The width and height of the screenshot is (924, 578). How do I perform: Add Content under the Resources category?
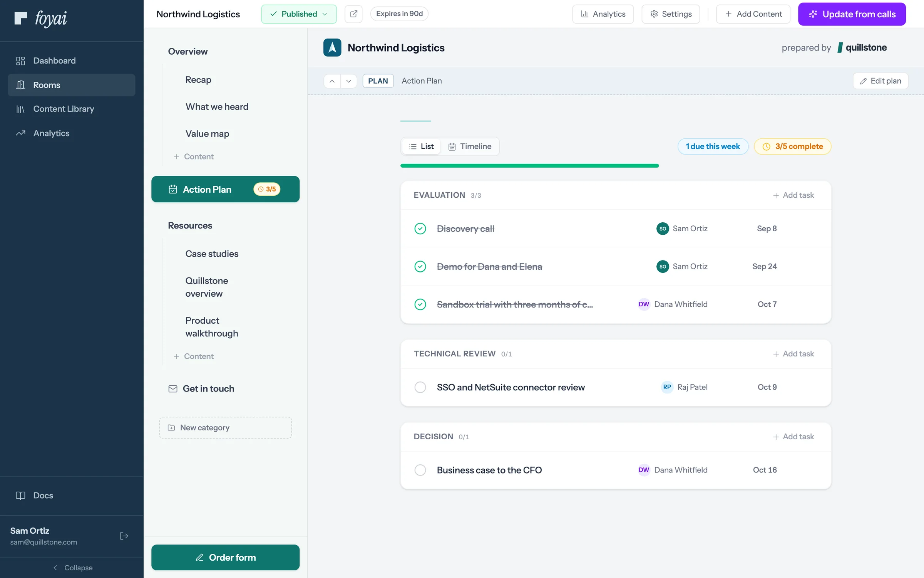194,356
